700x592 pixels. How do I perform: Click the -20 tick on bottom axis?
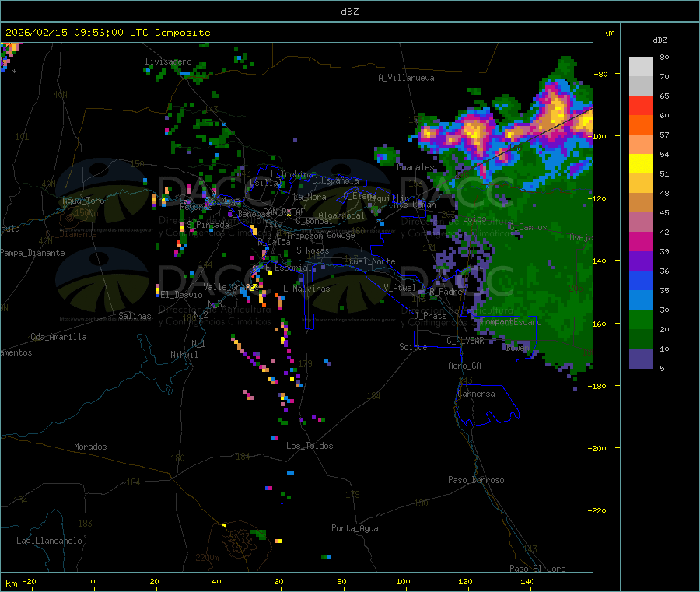point(29,581)
